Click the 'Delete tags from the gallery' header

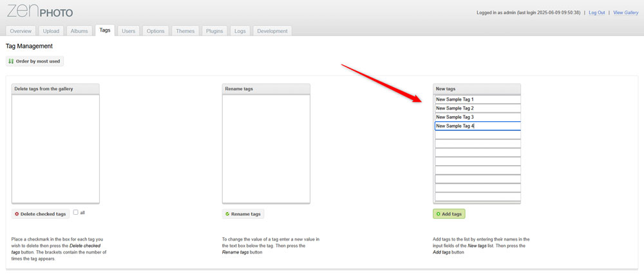point(55,89)
